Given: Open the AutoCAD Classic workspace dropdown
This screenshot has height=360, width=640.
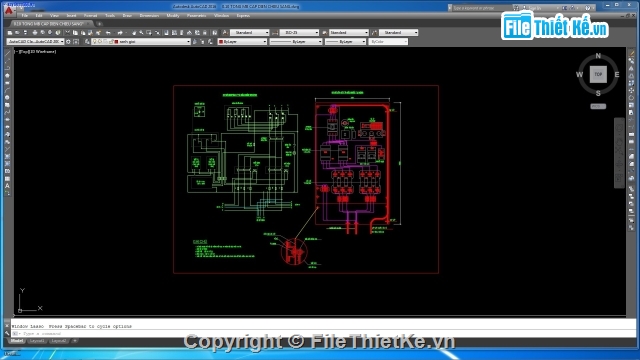Looking at the screenshot, I should click(x=36, y=42).
